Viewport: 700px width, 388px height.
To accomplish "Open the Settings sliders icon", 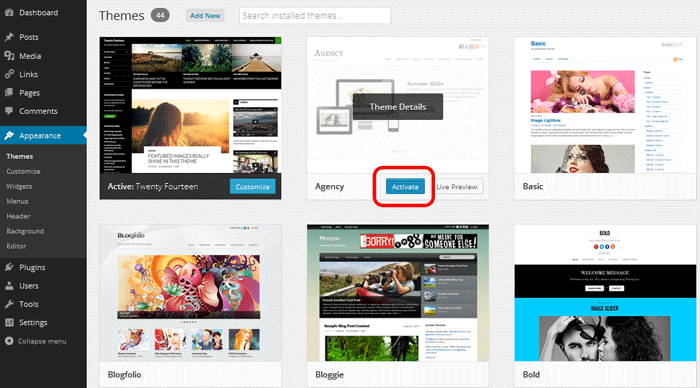I will [9, 322].
